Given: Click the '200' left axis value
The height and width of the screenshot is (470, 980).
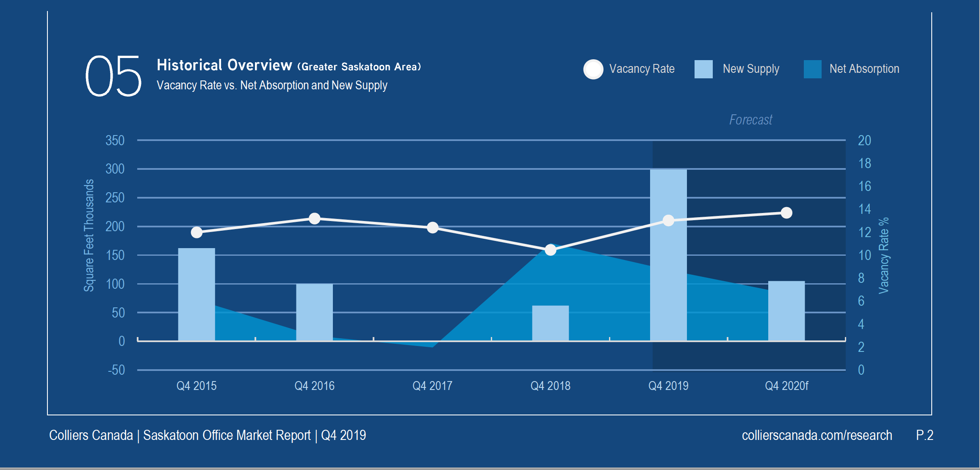Looking at the screenshot, I should pyautogui.click(x=115, y=227).
